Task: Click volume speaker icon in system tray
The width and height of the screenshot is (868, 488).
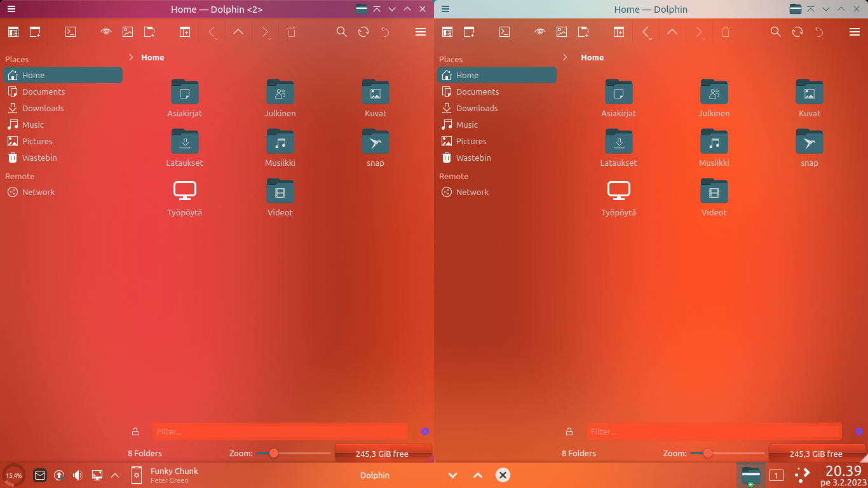Action: pos(78,475)
